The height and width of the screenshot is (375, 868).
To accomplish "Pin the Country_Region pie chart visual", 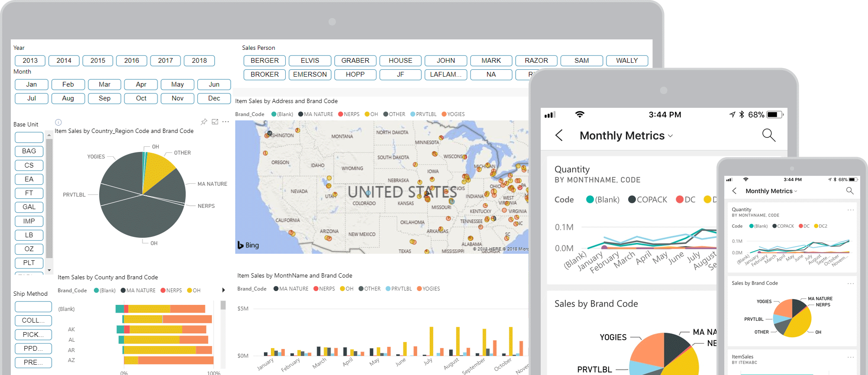I will tap(204, 122).
